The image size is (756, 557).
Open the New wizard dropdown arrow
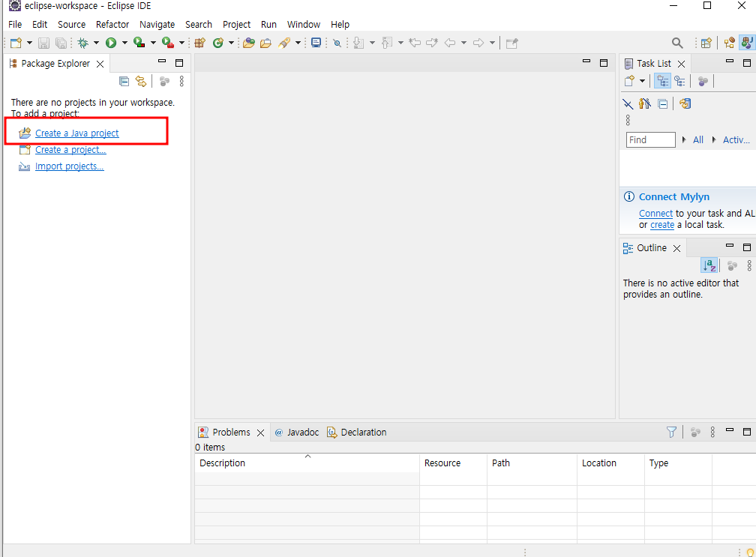pyautogui.click(x=29, y=43)
